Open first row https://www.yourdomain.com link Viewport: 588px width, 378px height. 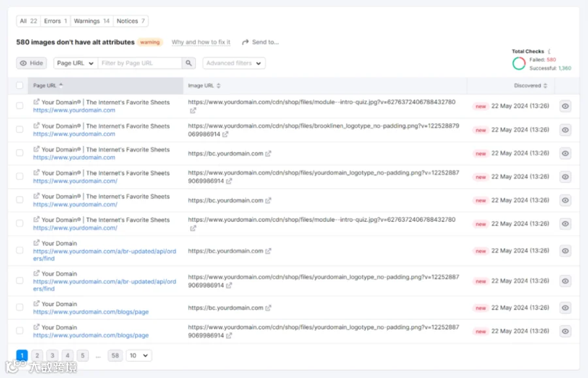(74, 110)
